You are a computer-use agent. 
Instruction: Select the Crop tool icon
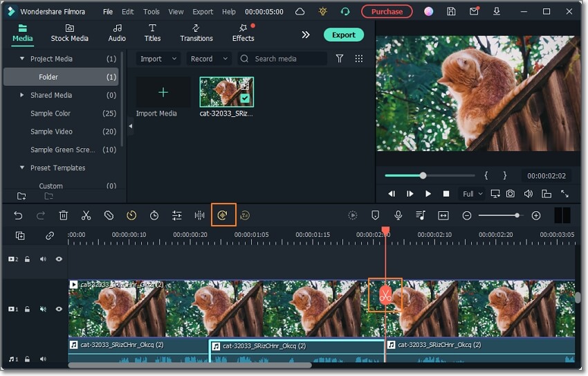pyautogui.click(x=109, y=215)
